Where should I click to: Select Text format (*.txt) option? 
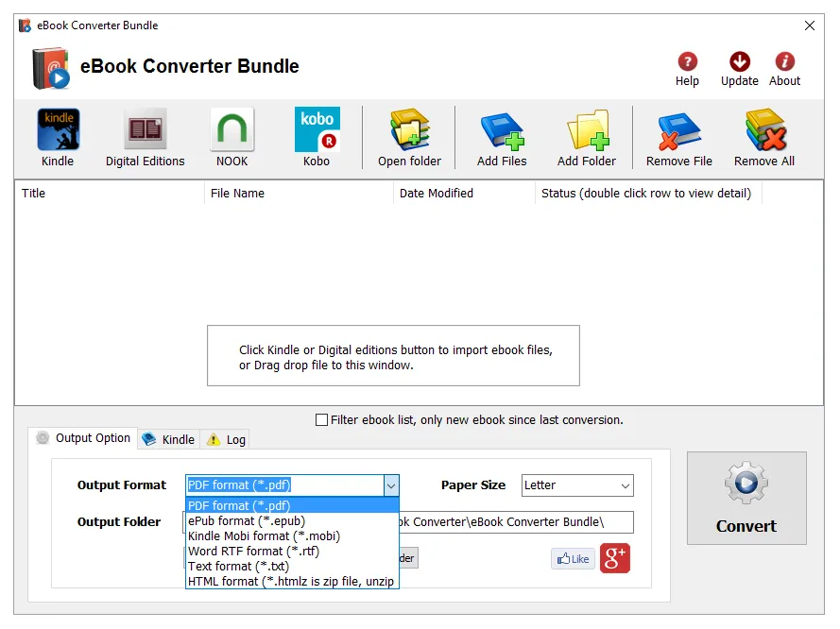[x=293, y=566]
